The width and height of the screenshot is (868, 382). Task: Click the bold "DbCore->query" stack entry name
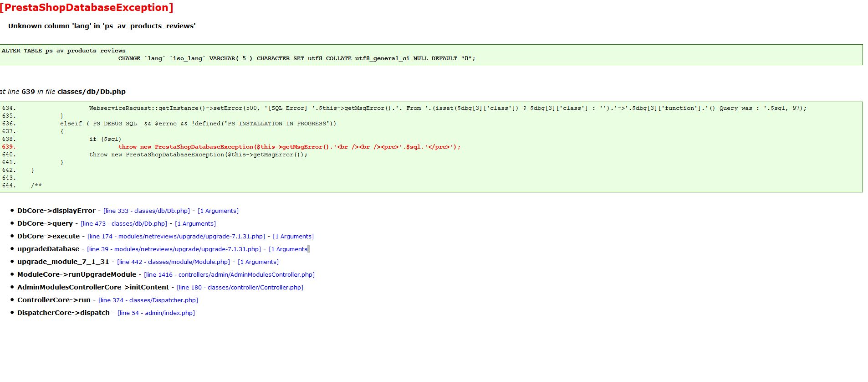pyautogui.click(x=45, y=223)
